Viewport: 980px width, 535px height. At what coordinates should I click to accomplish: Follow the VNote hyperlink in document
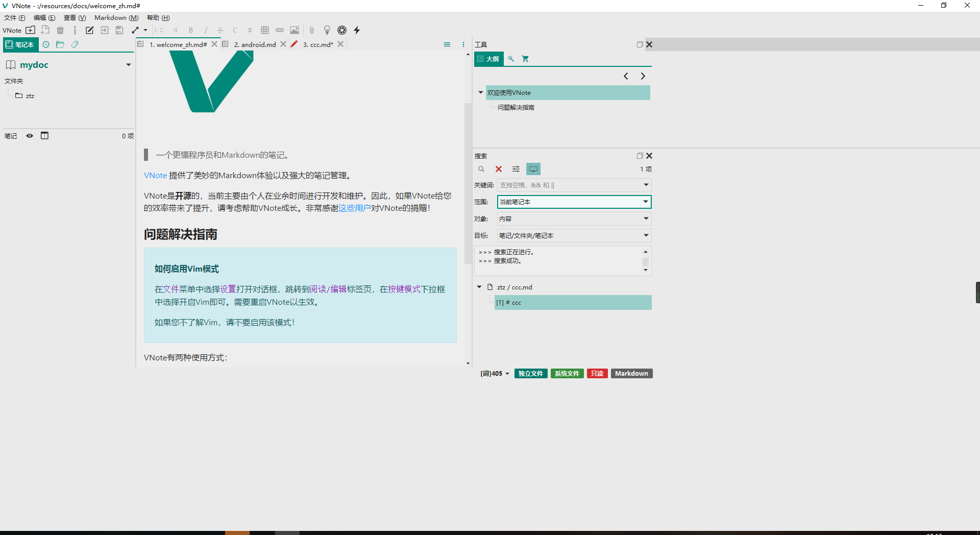(155, 176)
